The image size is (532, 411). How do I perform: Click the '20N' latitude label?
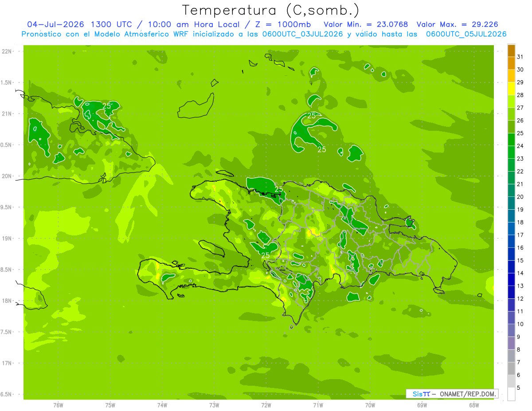[7, 176]
